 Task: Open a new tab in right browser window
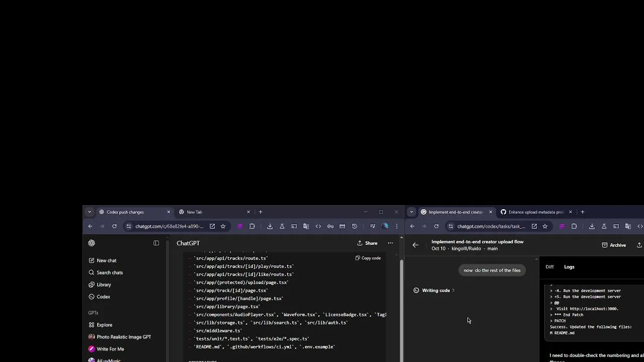coord(582,212)
